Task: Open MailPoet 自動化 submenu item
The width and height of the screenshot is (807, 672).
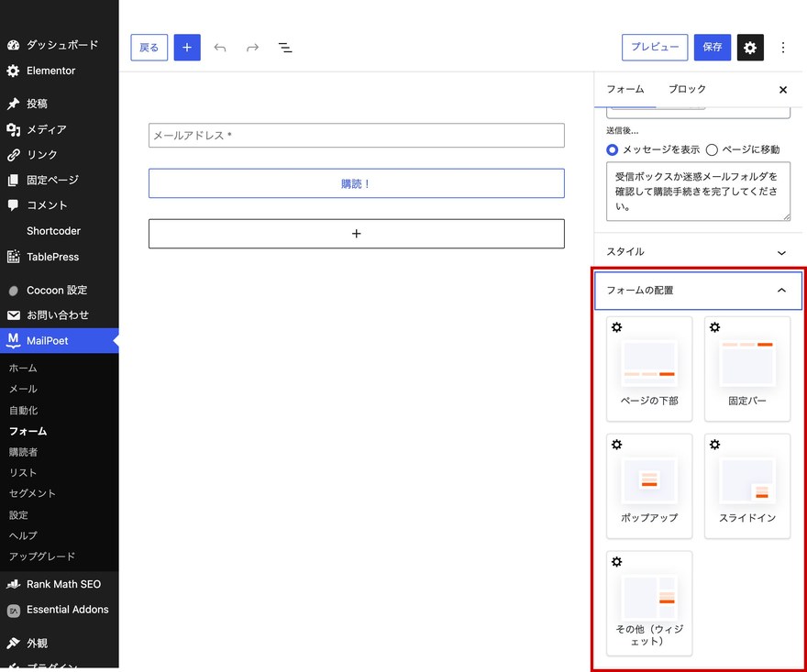Action: (x=23, y=410)
